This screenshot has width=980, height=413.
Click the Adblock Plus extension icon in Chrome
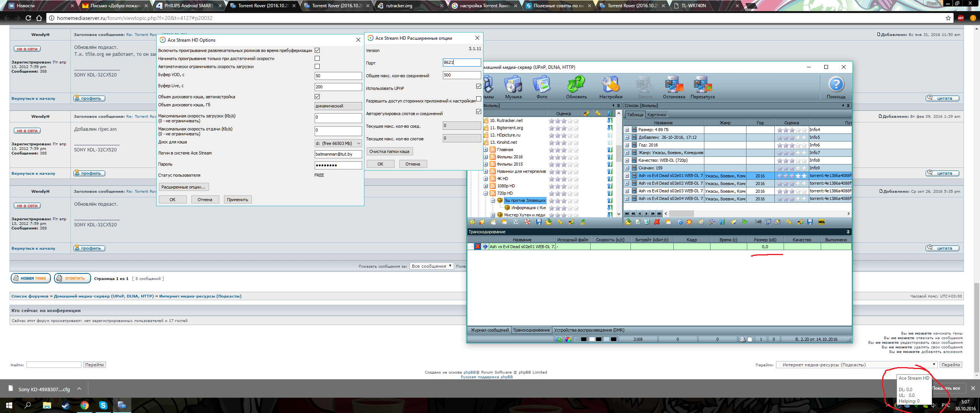pyautogui.click(x=960, y=18)
